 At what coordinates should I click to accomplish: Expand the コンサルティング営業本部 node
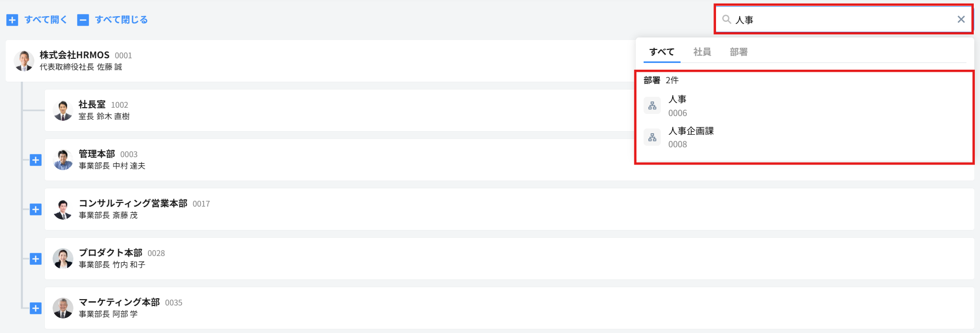[35, 209]
